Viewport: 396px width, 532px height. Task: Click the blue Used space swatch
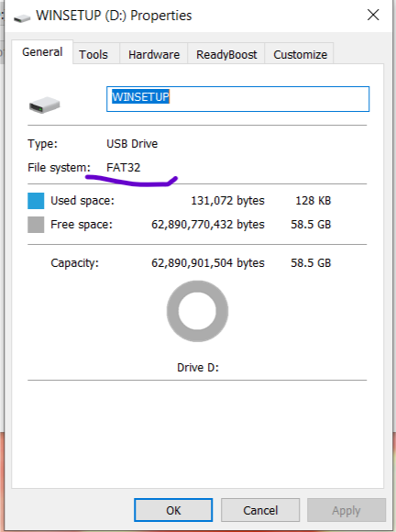36,201
